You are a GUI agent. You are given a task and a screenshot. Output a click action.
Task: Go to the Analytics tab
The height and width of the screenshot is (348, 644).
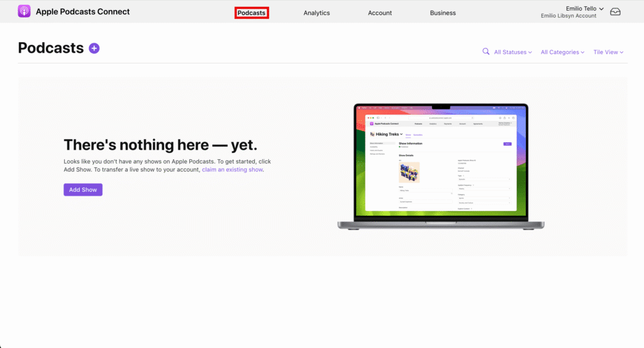click(x=316, y=13)
